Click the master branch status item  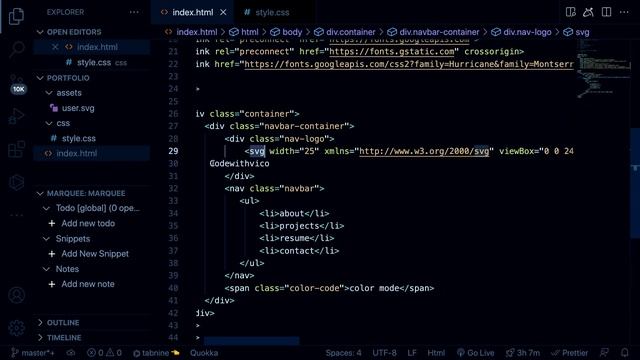tap(33, 353)
